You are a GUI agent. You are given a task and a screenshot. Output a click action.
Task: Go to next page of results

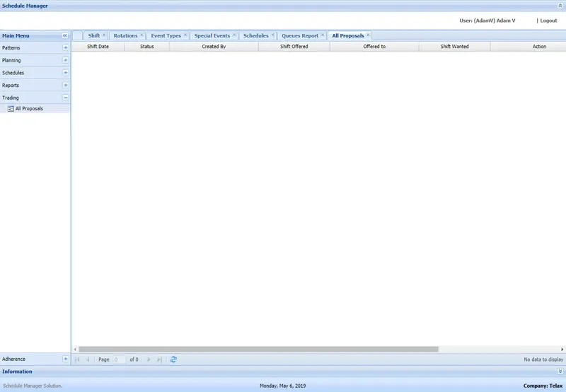149,359
